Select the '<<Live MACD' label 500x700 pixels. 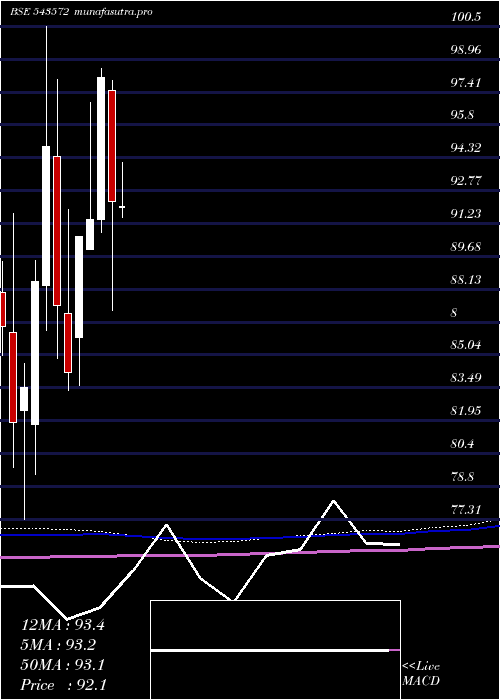(421, 674)
